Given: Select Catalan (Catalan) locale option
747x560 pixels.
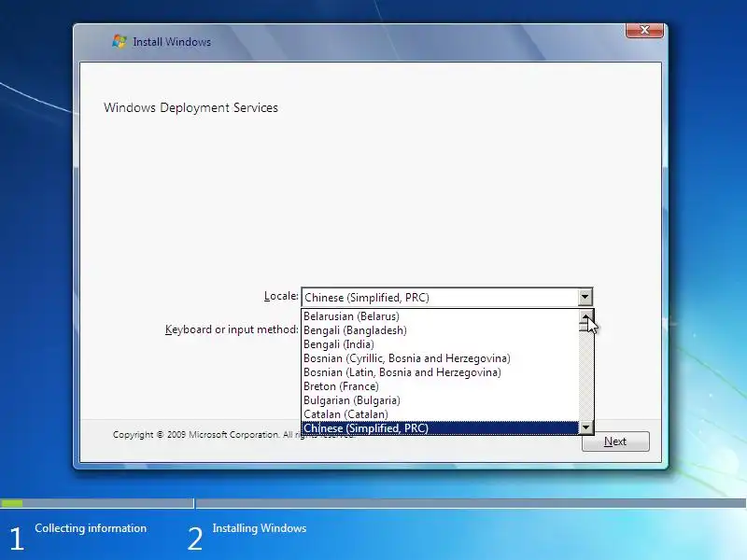Looking at the screenshot, I should click(x=440, y=414).
